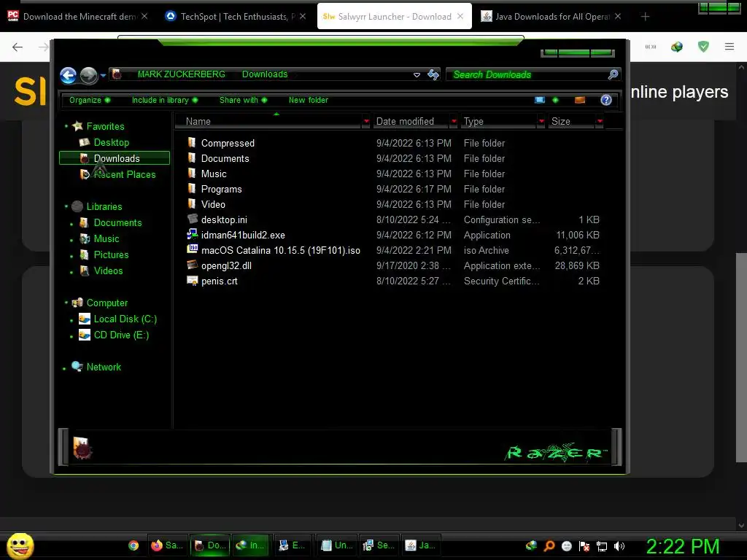Viewport: 747px width, 560px height.
Task: Click MARK ZUCKERBERG in address breadcrumb
Action: [181, 74]
